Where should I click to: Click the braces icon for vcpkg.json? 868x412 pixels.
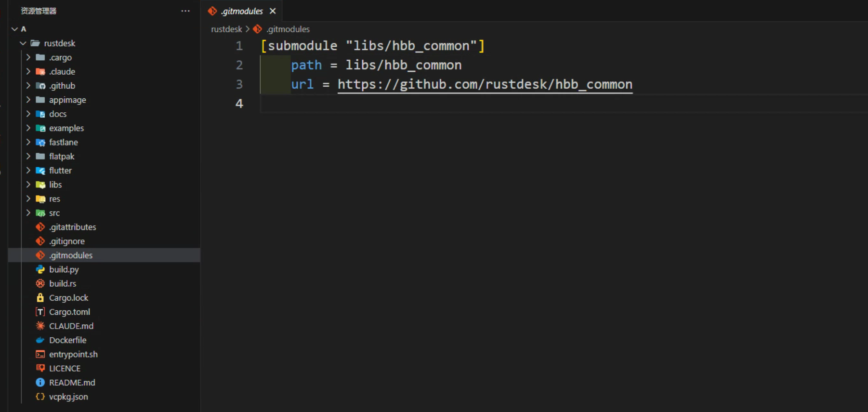[40, 397]
